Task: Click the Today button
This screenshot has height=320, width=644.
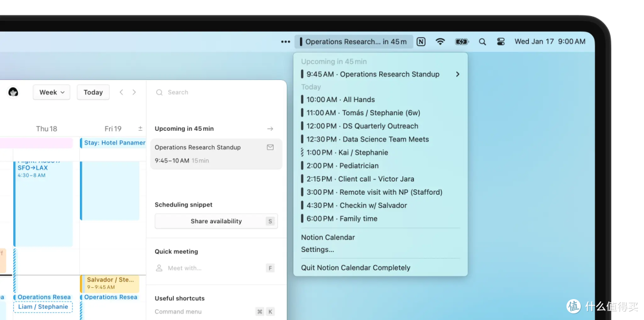Action: (x=93, y=92)
